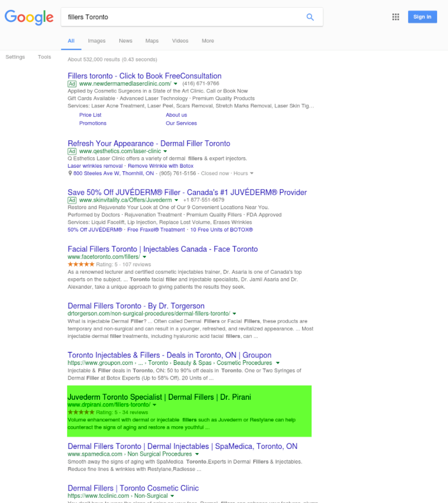Click phone number (416) 671-9766

201,84
